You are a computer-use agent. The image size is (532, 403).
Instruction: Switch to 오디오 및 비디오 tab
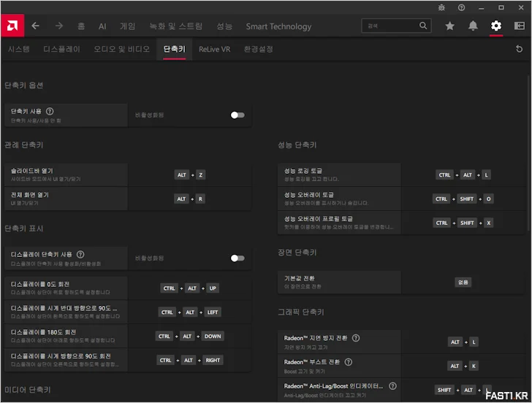(121, 49)
